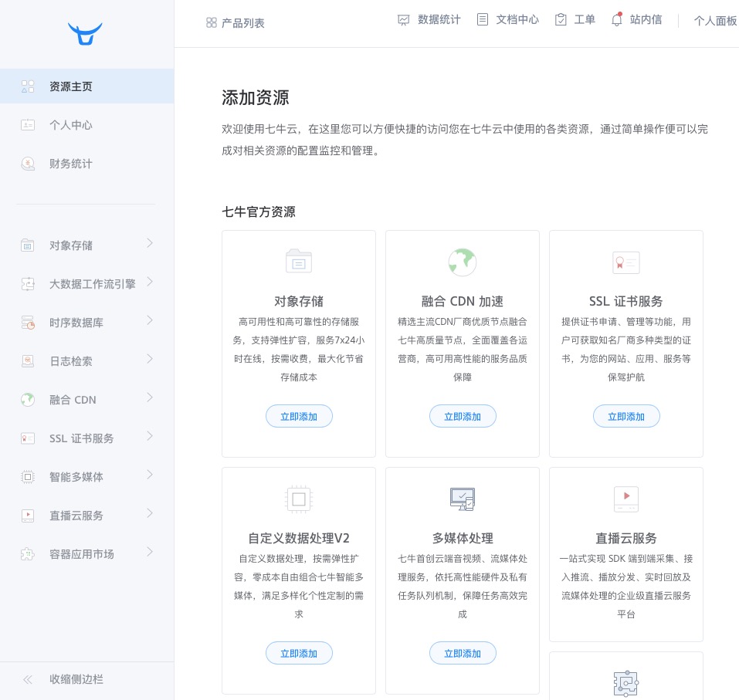Expand the 大数据工作流引擎 chevron
739x700 pixels.
coord(150,282)
